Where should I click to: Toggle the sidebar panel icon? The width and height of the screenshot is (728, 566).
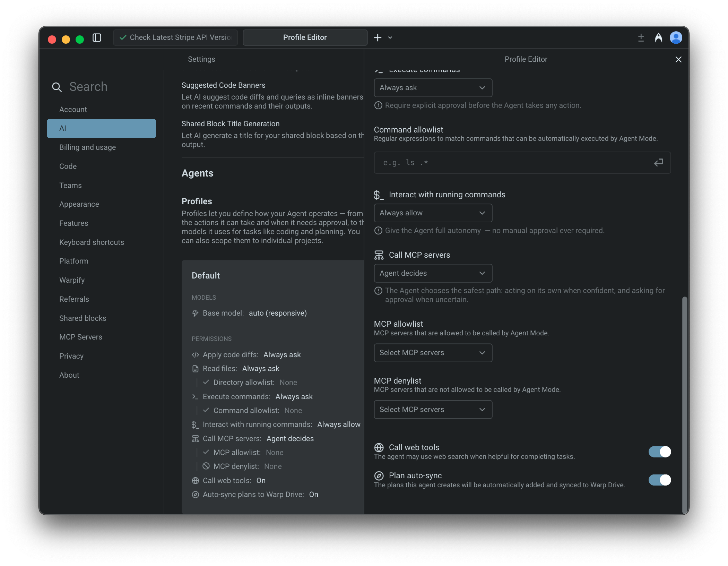pyautogui.click(x=97, y=37)
